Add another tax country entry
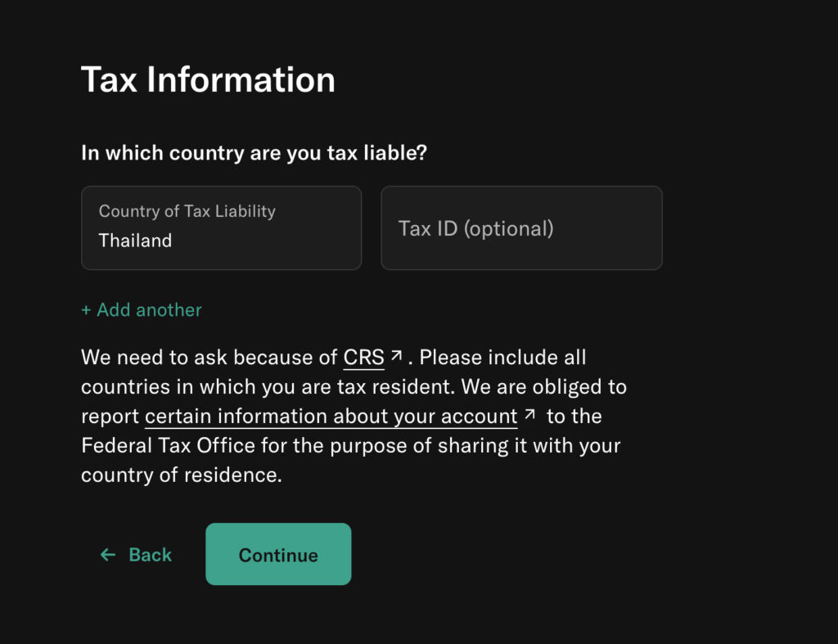The image size is (838, 644). click(142, 310)
